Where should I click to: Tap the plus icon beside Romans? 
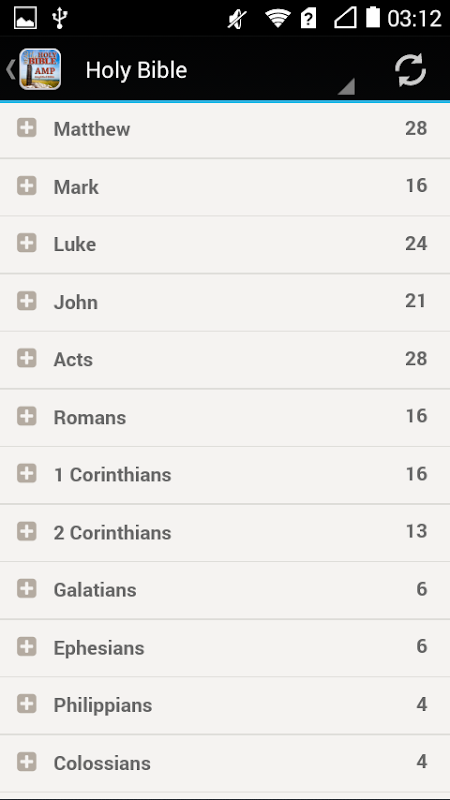click(27, 416)
